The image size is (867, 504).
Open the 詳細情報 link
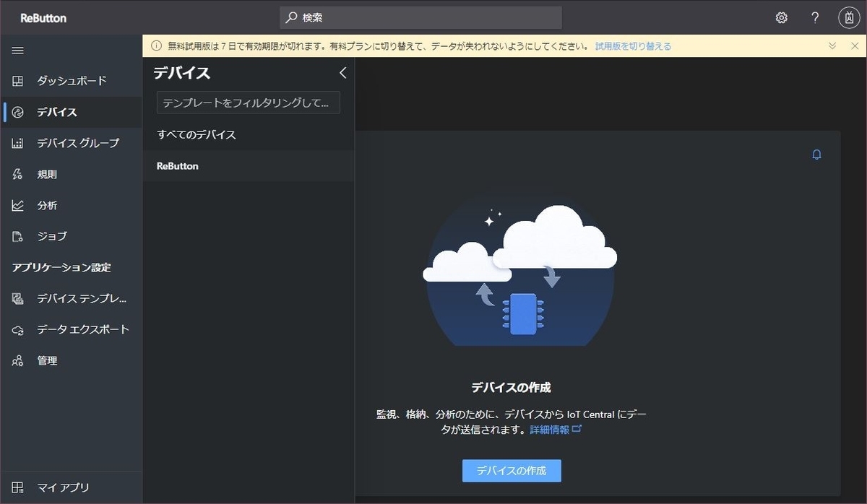tap(548, 428)
